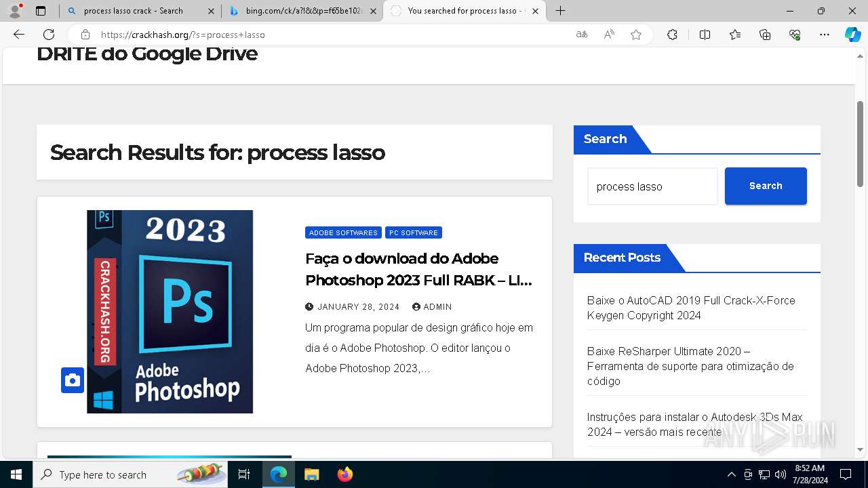Click the clock showing 8:52 AM
This screenshot has height=488, width=868.
pyautogui.click(x=809, y=468)
